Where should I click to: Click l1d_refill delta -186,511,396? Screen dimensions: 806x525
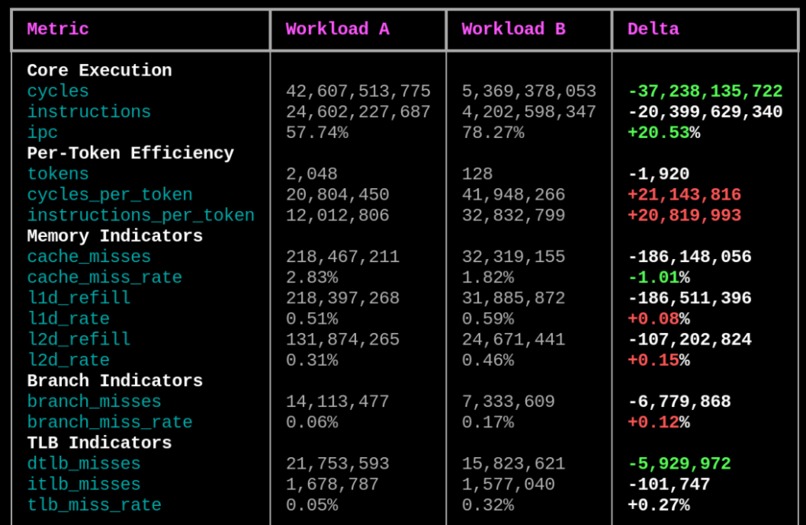689,298
